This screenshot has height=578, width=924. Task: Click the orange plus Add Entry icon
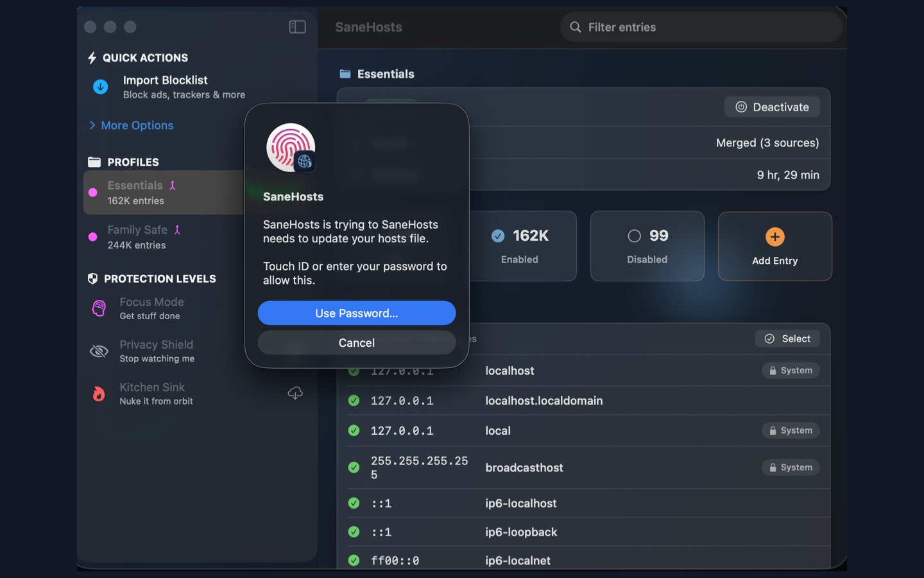[775, 237]
